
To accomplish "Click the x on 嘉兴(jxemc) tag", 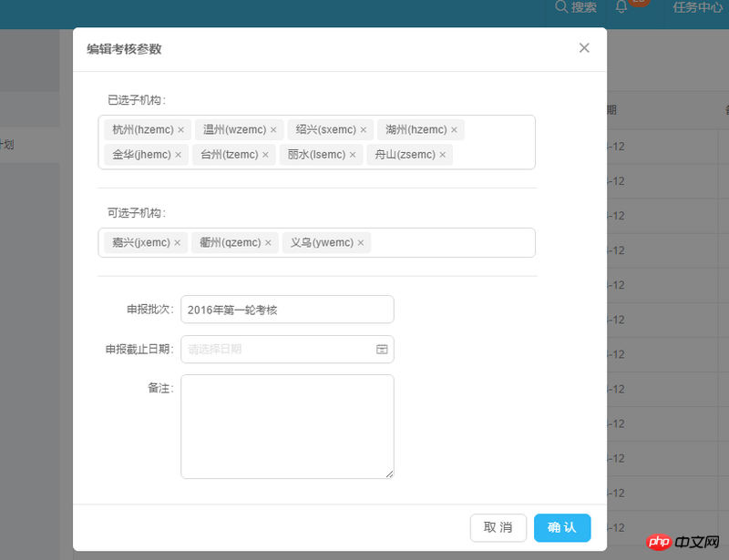I will (x=178, y=243).
